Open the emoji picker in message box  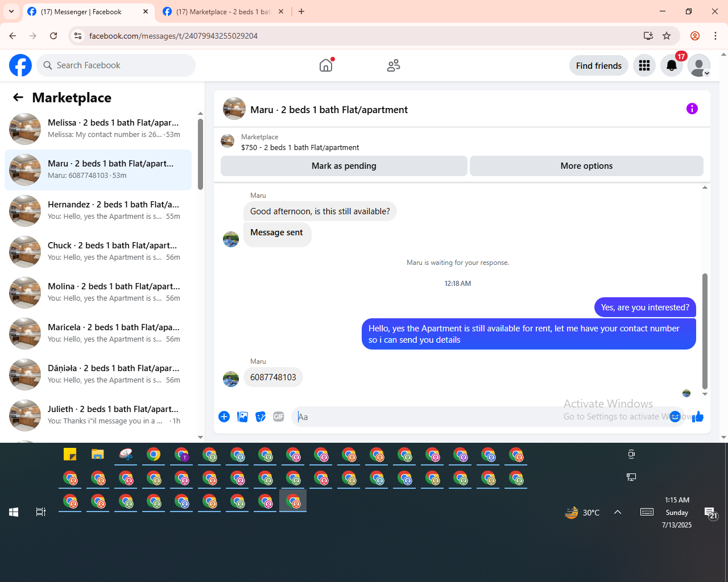(675, 417)
